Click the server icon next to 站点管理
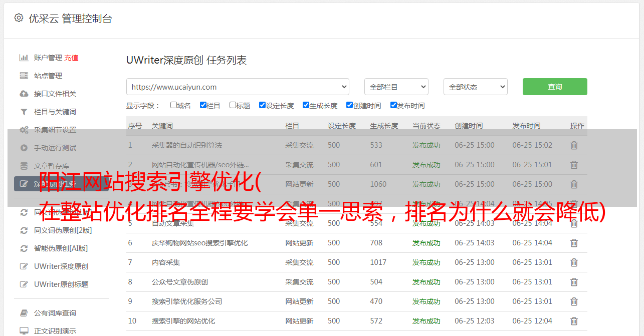Screen dimensions: 644x336 (x=24, y=76)
